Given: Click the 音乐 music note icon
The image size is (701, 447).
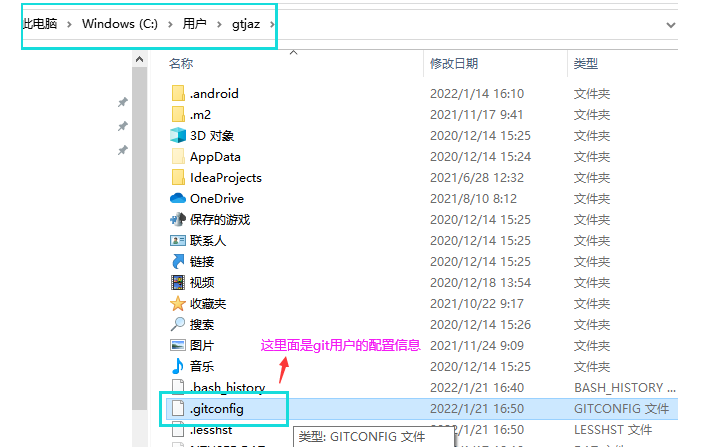Looking at the screenshot, I should (178, 366).
